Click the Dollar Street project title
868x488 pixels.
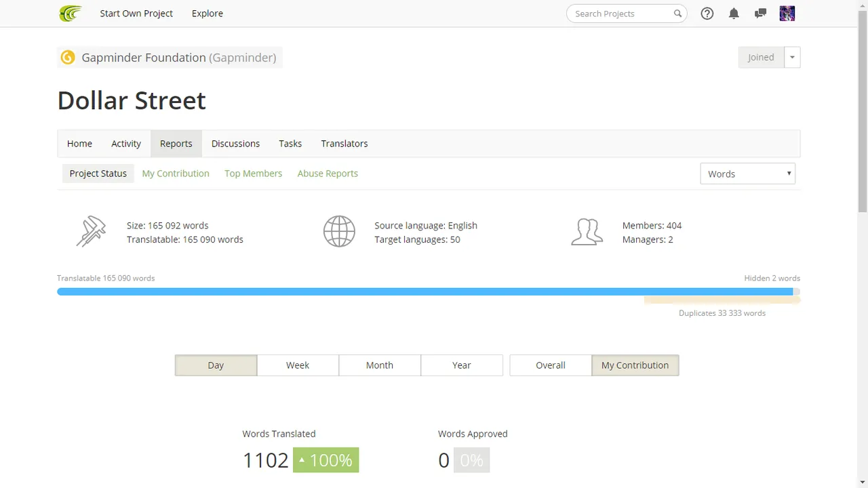click(x=132, y=100)
